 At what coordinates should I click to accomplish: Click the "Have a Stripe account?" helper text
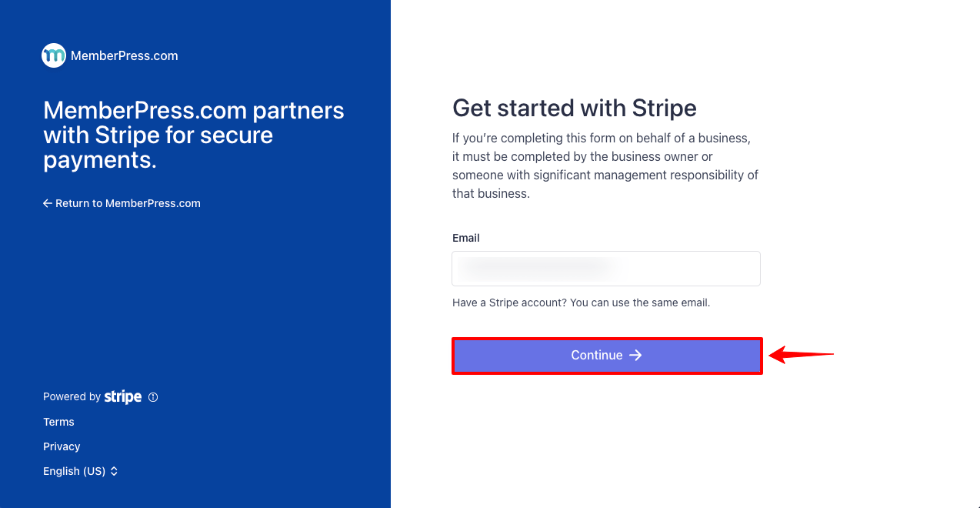(x=581, y=302)
